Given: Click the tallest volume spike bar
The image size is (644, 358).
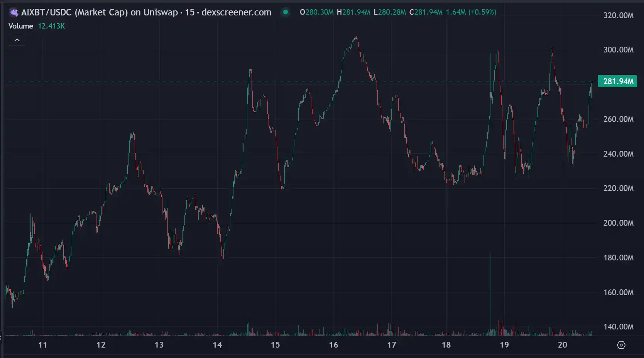Looking at the screenshot, I should point(490,293).
